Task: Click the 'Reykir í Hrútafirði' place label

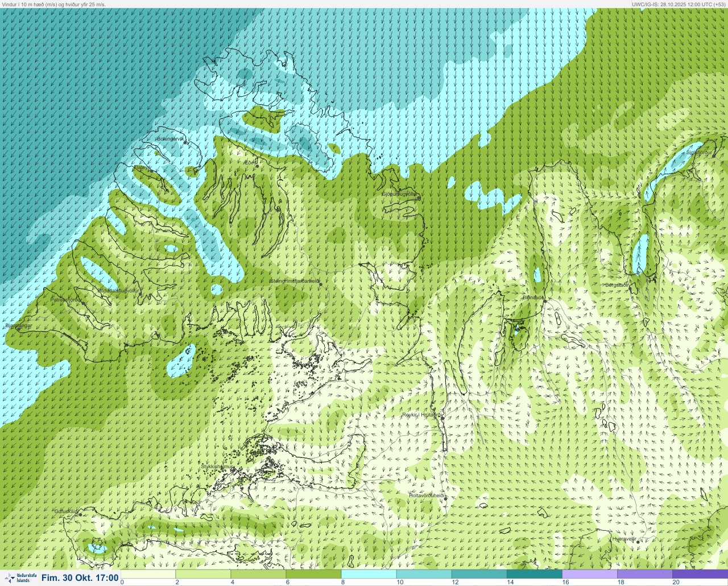Action: click(422, 415)
